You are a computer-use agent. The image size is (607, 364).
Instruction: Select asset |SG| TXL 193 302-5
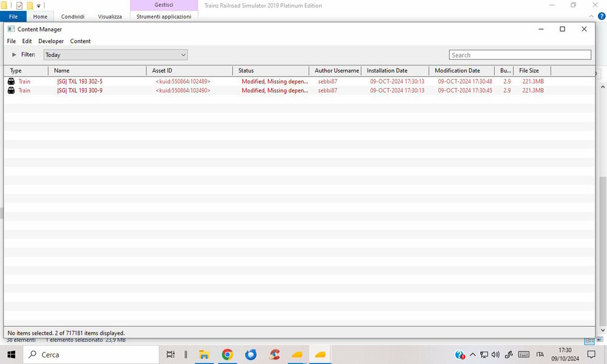(80, 81)
